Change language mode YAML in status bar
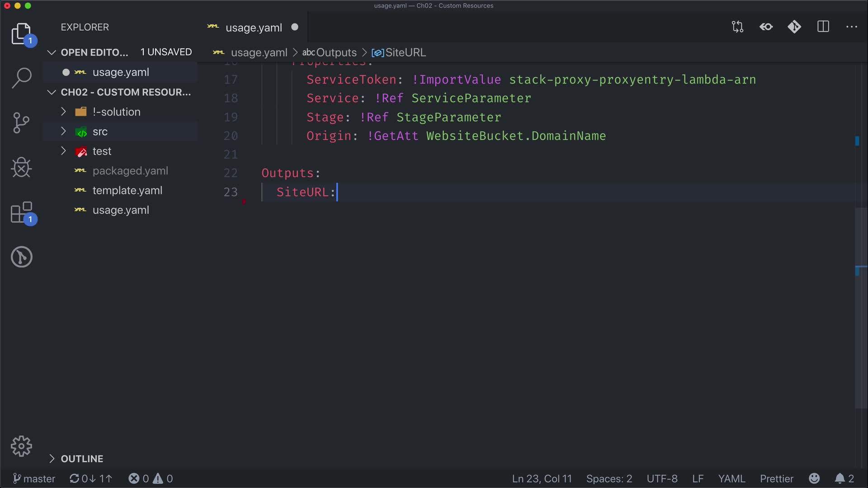Screen dimensions: 868x488 (x=731, y=479)
